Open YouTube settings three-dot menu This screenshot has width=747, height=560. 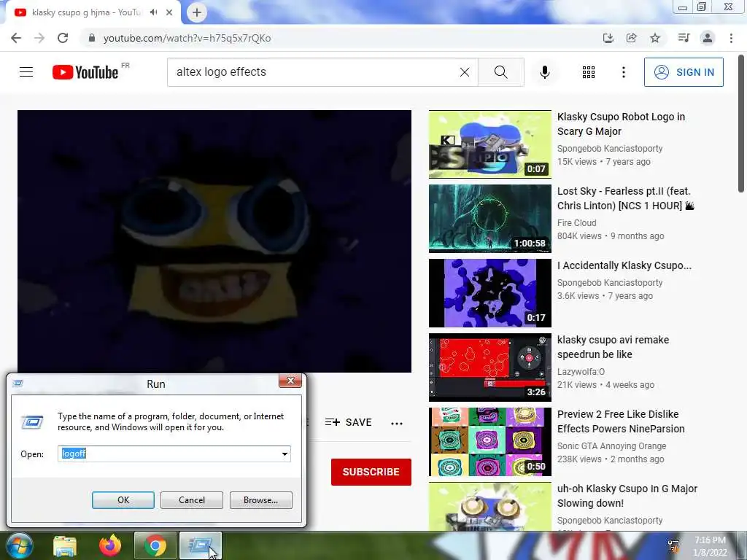click(623, 72)
